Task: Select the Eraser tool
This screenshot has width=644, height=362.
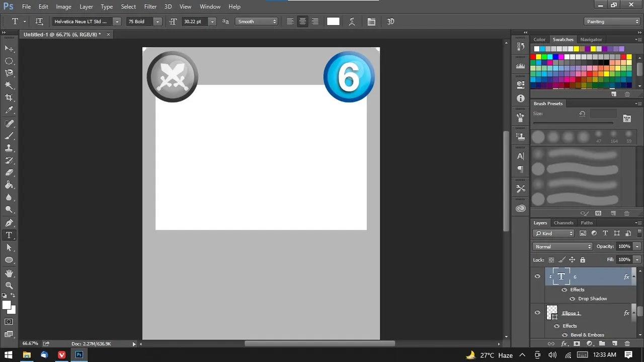Action: pyautogui.click(x=9, y=172)
